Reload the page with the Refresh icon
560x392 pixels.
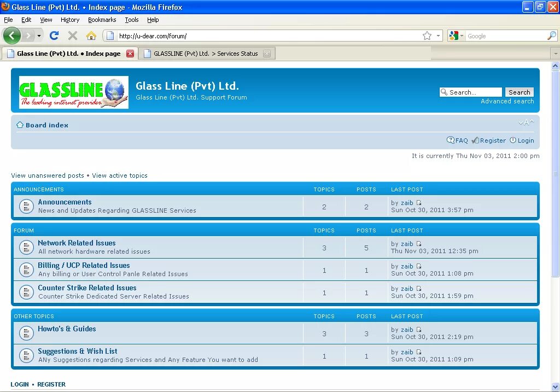pyautogui.click(x=54, y=36)
